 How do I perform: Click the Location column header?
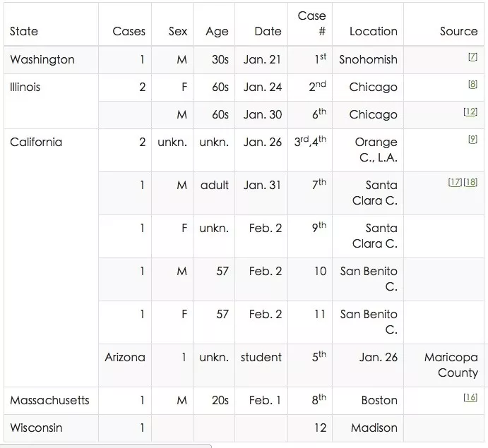point(374,32)
